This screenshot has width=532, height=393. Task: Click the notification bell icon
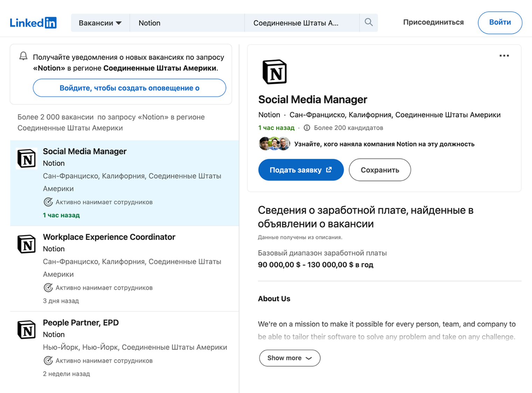[23, 56]
